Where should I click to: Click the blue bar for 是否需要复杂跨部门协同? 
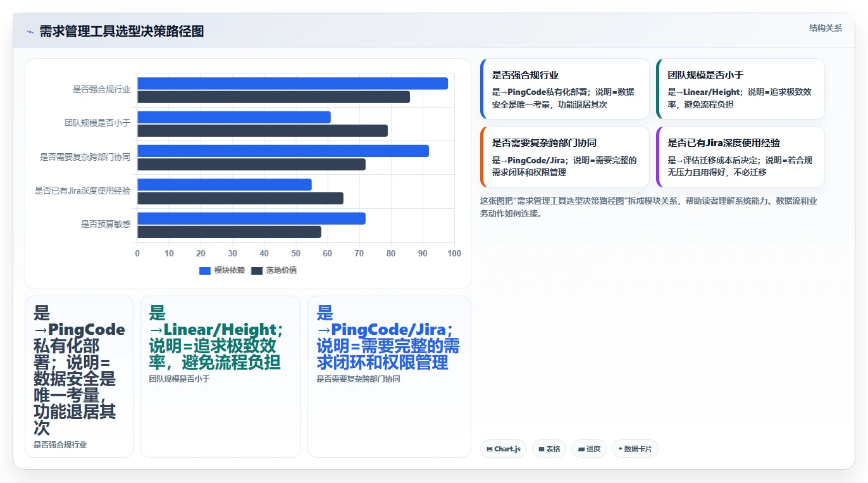pyautogui.click(x=283, y=151)
